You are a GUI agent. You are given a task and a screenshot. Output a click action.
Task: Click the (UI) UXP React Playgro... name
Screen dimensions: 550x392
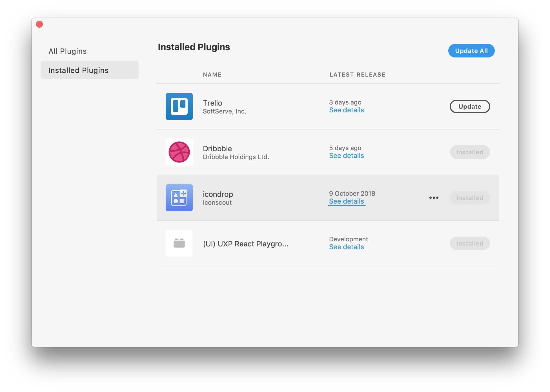point(246,244)
